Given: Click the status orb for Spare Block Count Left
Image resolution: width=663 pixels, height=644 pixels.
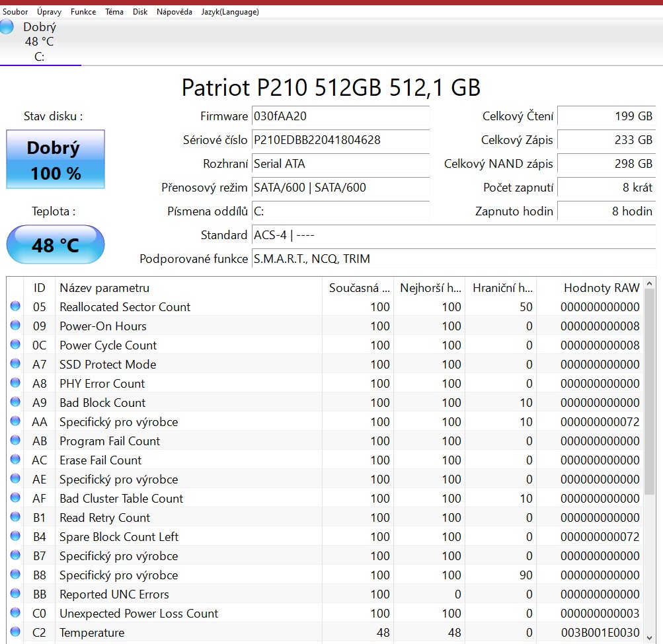Looking at the screenshot, I should 15,536.
